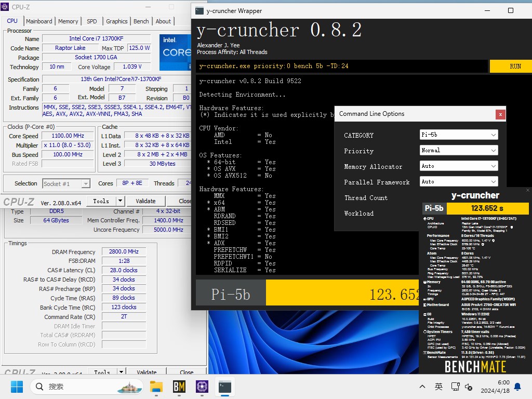Image resolution: width=532 pixels, height=399 pixels.
Task: Open the Windows Start menu
Action: 17,387
